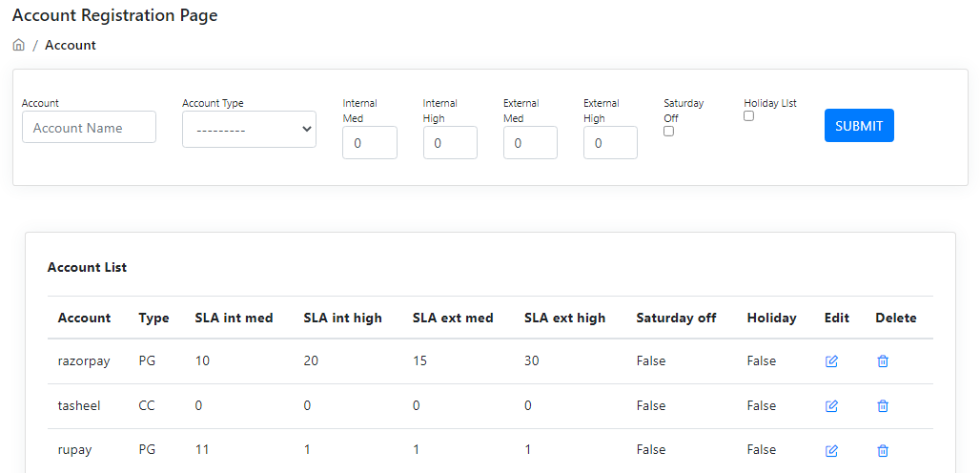The height and width of the screenshot is (473, 980).
Task: Open the Account Type dropdown
Action: click(x=249, y=130)
